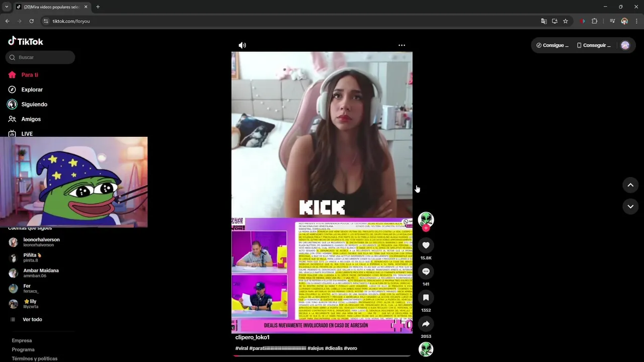Save the video with the bookmark icon
644x362 pixels.
pyautogui.click(x=426, y=298)
